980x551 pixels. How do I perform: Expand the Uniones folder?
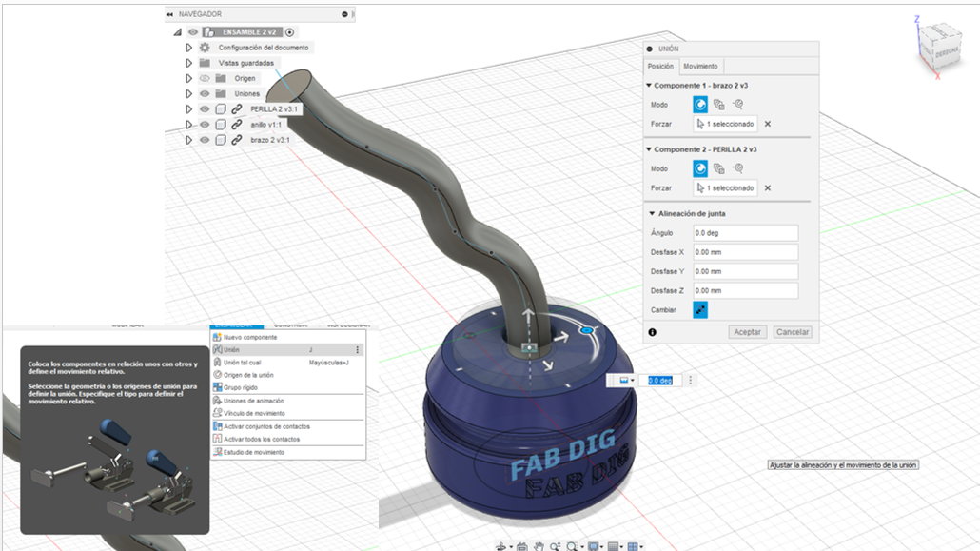pos(188,94)
